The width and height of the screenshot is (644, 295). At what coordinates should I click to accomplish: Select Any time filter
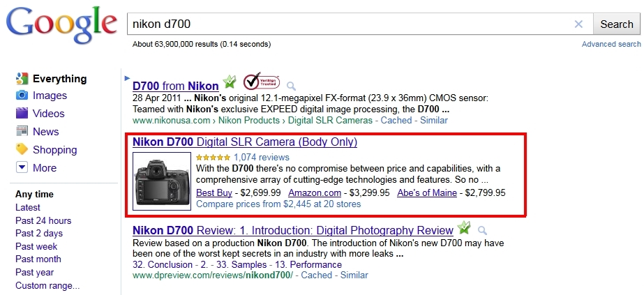(x=34, y=195)
